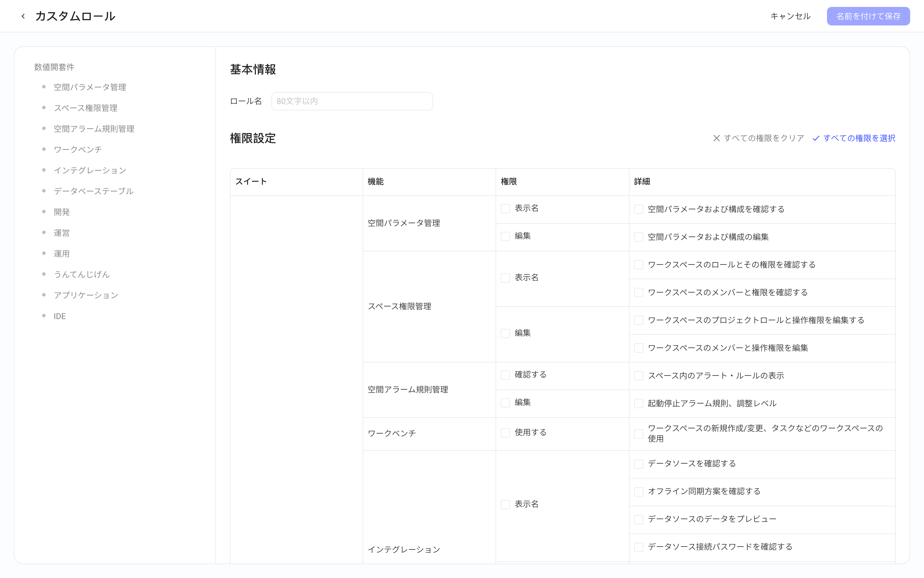Jump to インテグレーション in sidebar
924x578 pixels.
[90, 170]
